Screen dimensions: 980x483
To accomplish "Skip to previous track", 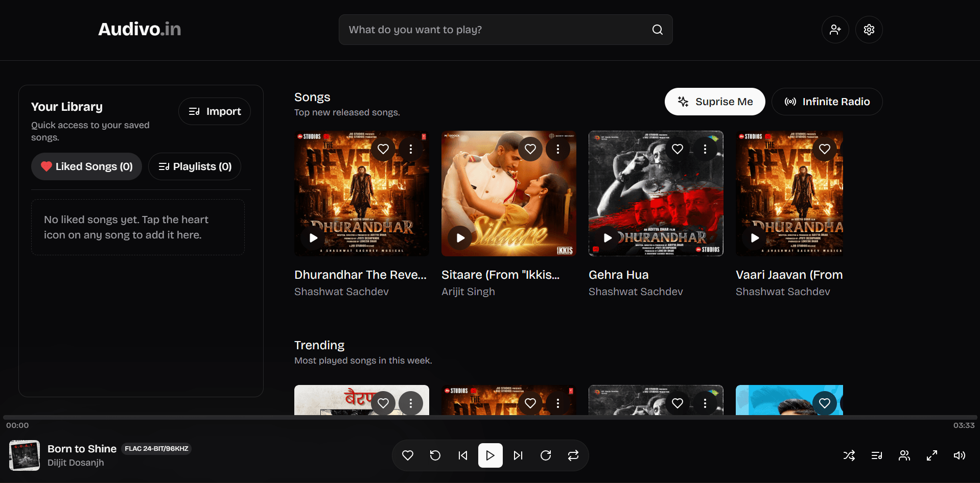I will (x=463, y=455).
